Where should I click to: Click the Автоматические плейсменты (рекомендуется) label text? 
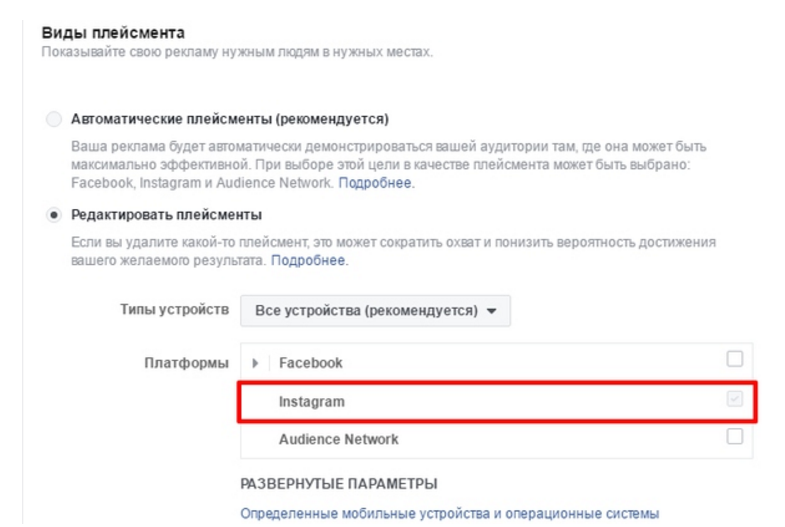pos(229,119)
